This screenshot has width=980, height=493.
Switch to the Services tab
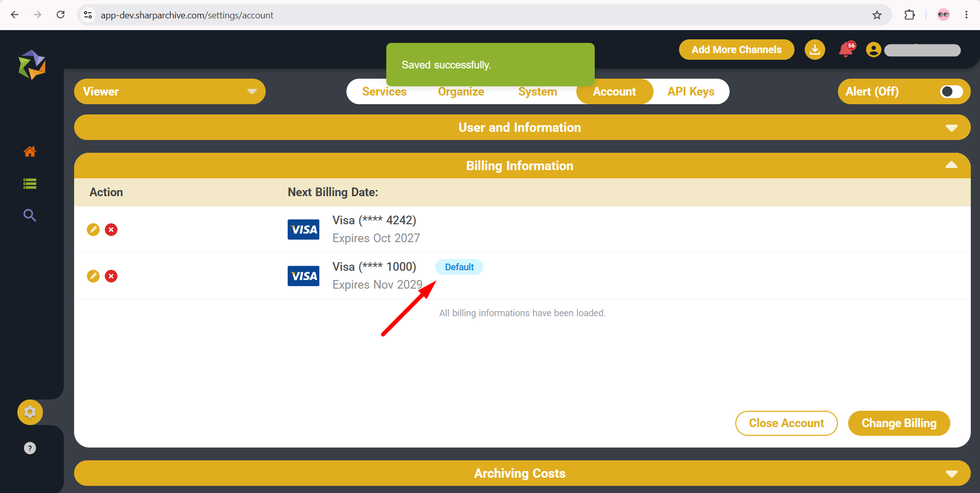[x=384, y=91]
